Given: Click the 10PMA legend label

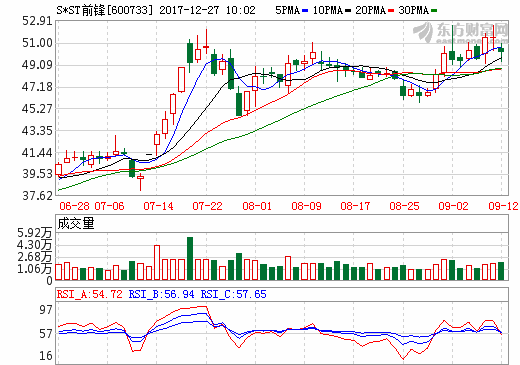Looking at the screenshot, I should pos(328,10).
